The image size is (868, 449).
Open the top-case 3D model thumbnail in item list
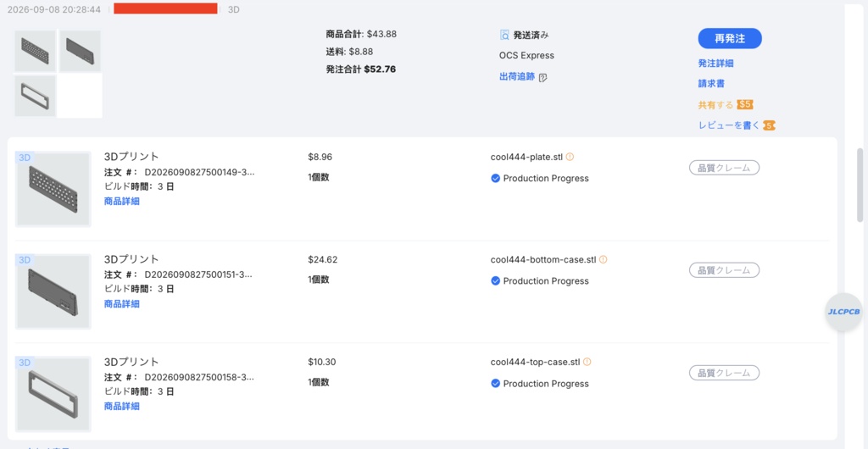coord(53,394)
